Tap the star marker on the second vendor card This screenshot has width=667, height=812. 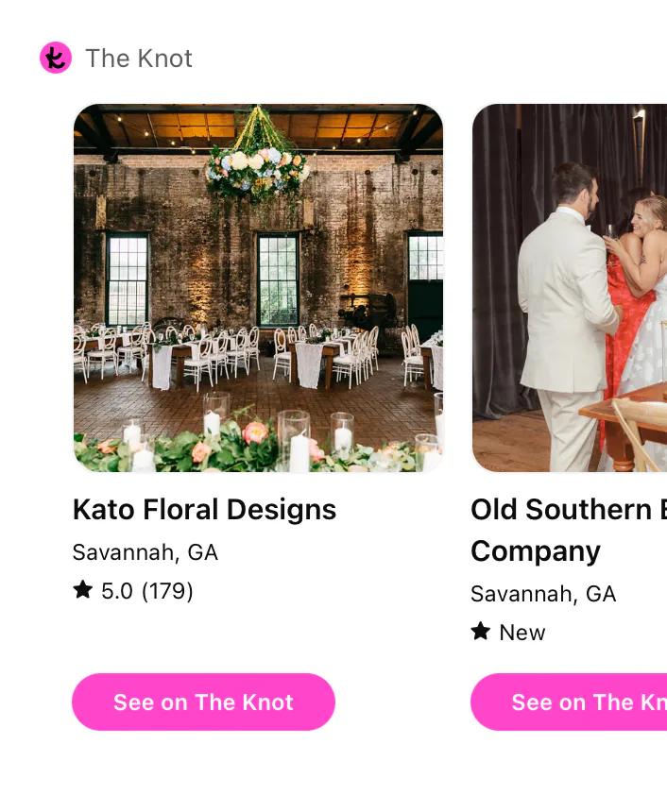pos(479,632)
